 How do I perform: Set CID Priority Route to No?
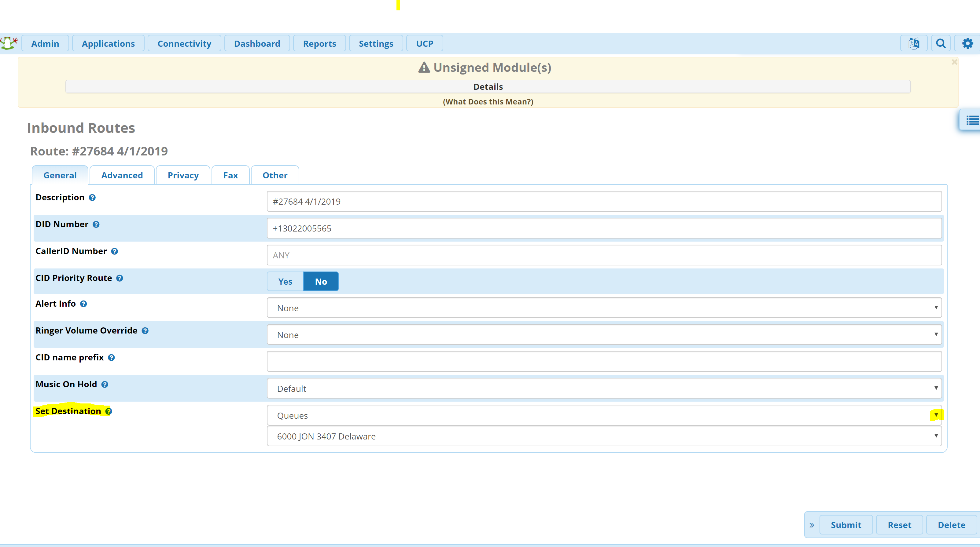point(321,282)
